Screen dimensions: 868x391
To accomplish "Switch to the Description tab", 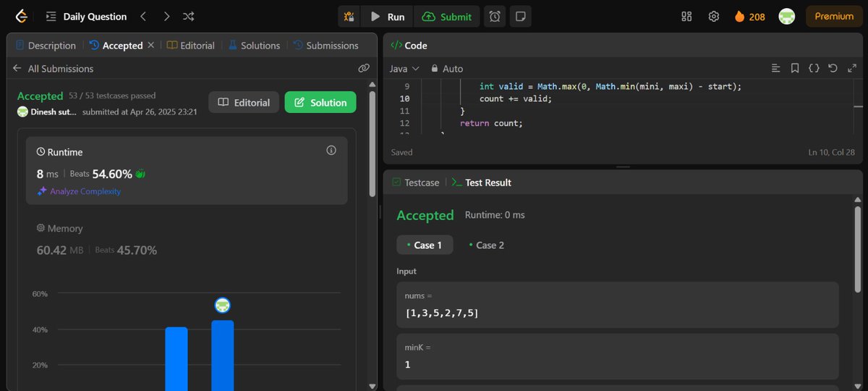I will click(x=45, y=45).
